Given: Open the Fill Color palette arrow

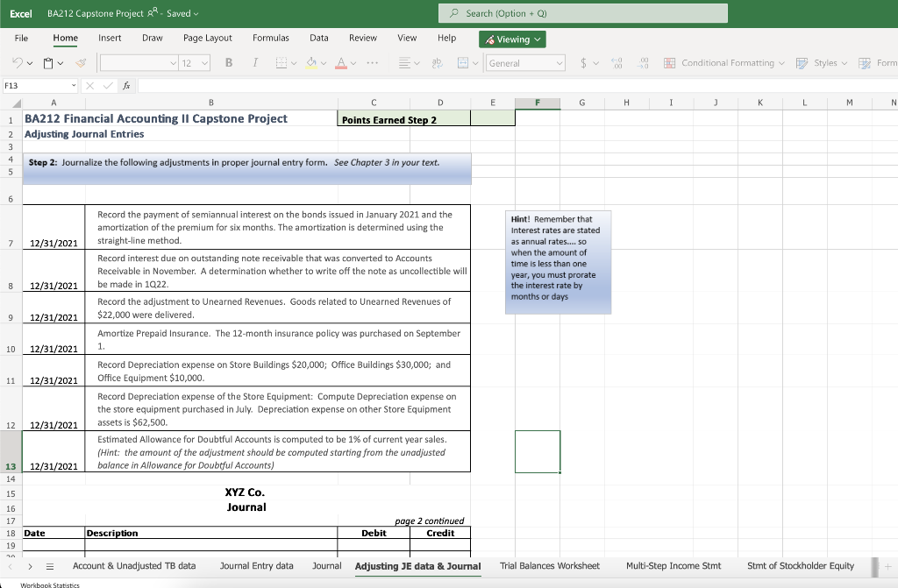Looking at the screenshot, I should (x=324, y=64).
